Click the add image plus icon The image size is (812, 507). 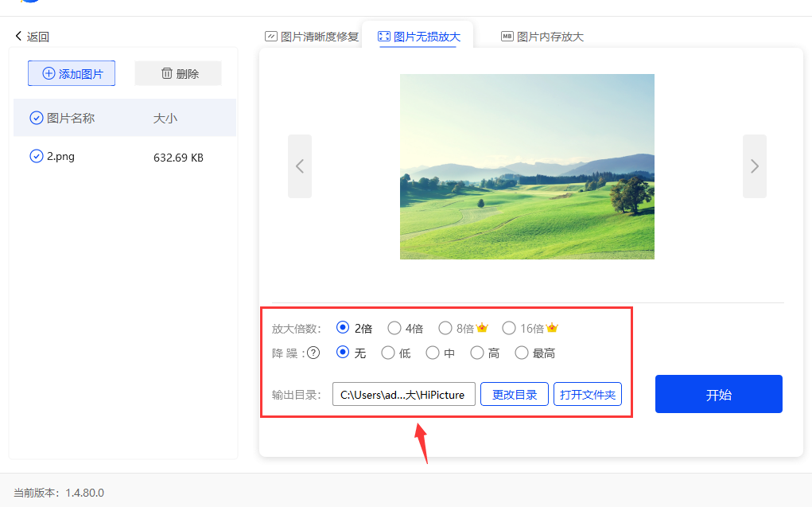point(47,72)
